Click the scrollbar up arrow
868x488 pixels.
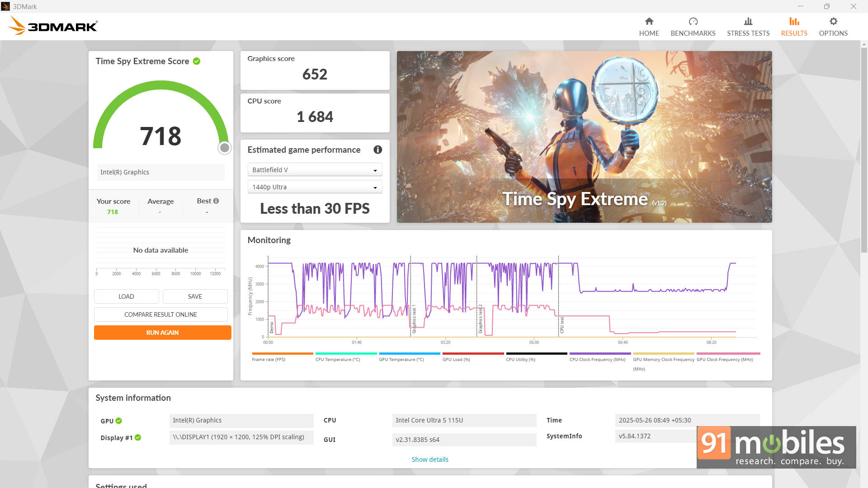coord(864,44)
